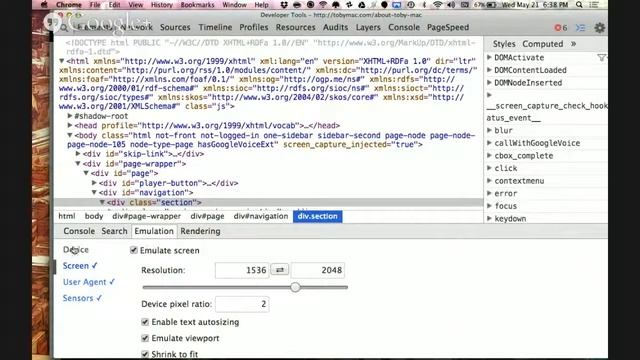Collapse the html element node
640x360 pixels.
62,61
